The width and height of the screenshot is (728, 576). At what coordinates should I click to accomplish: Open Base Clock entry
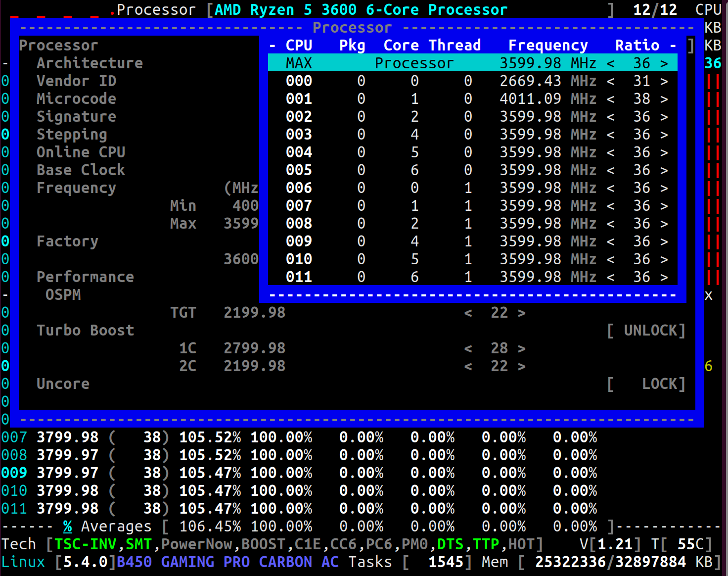(81, 170)
